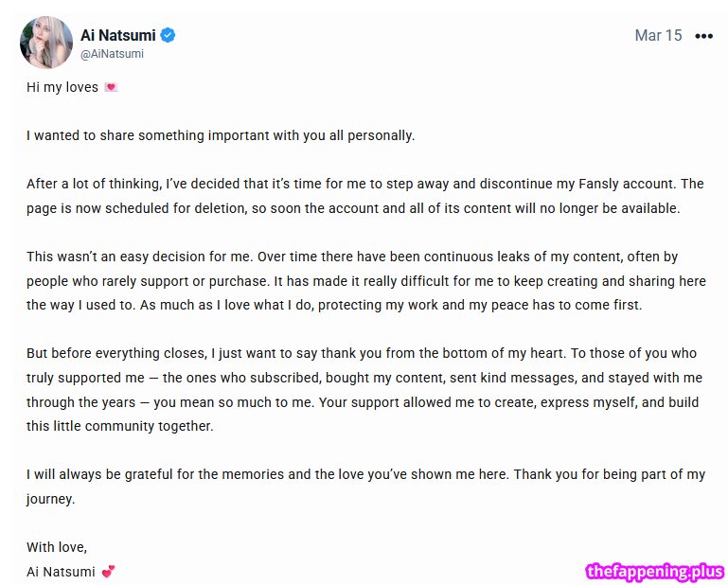Click the bold Ai Natsumi display name

click(x=117, y=36)
